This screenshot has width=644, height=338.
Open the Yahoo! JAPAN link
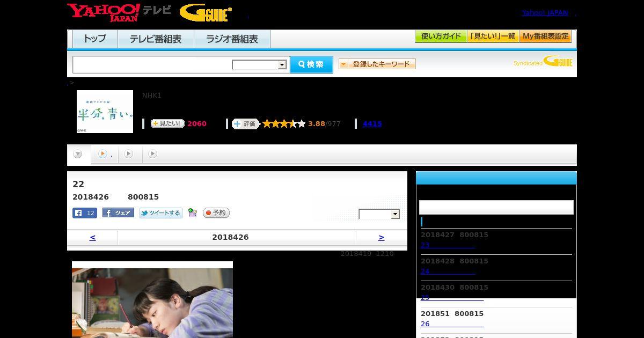[x=545, y=13]
